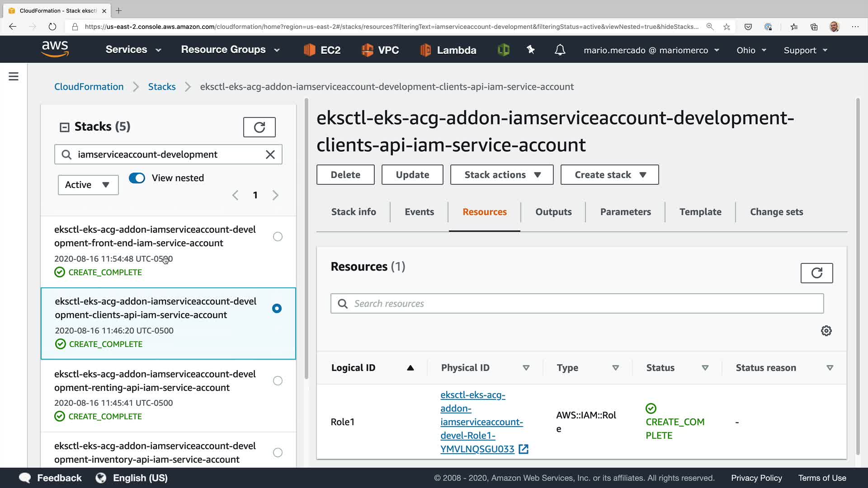The height and width of the screenshot is (488, 868).
Task: Click the pin shortcuts icon
Action: [x=531, y=50]
